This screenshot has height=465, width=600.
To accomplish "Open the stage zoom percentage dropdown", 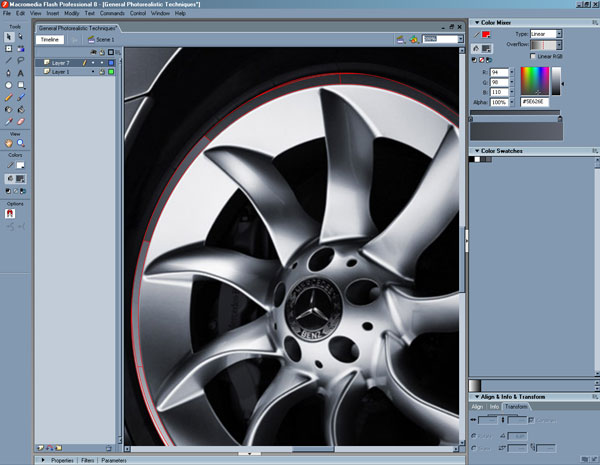I will coord(460,39).
